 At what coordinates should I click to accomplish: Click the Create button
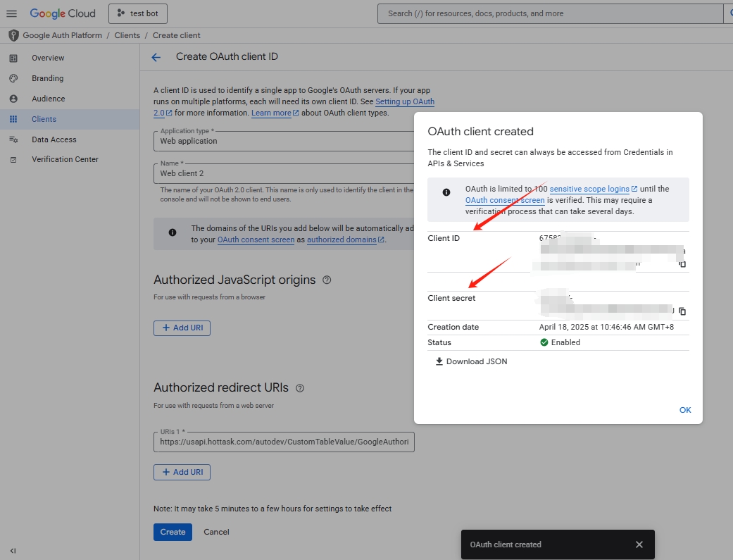pyautogui.click(x=173, y=532)
